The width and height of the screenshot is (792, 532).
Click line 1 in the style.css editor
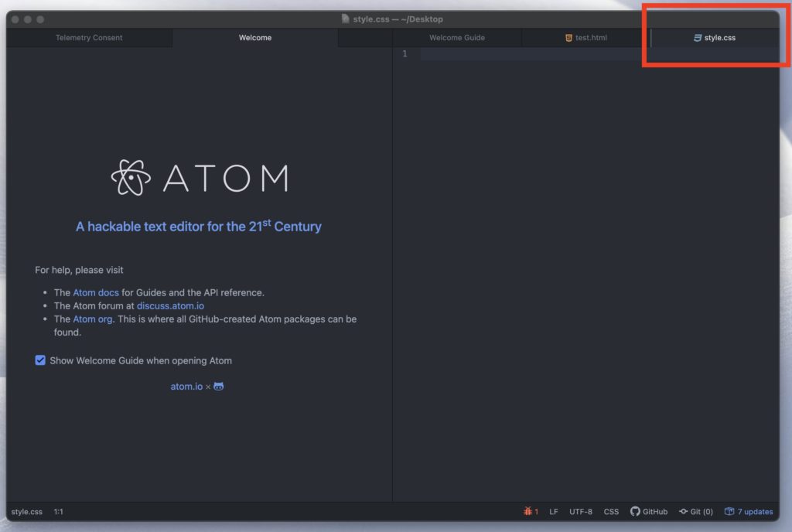[599, 54]
